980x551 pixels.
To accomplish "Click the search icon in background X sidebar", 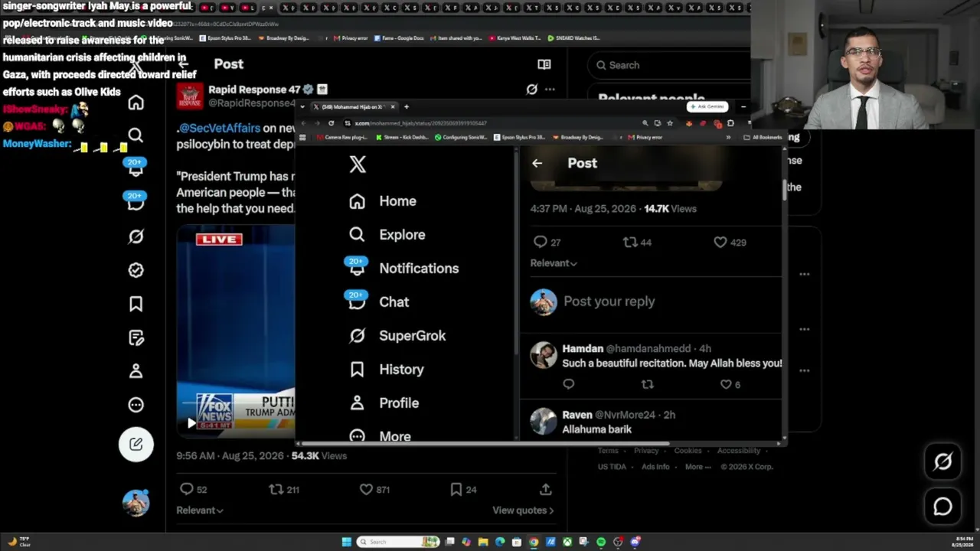I will (x=136, y=135).
